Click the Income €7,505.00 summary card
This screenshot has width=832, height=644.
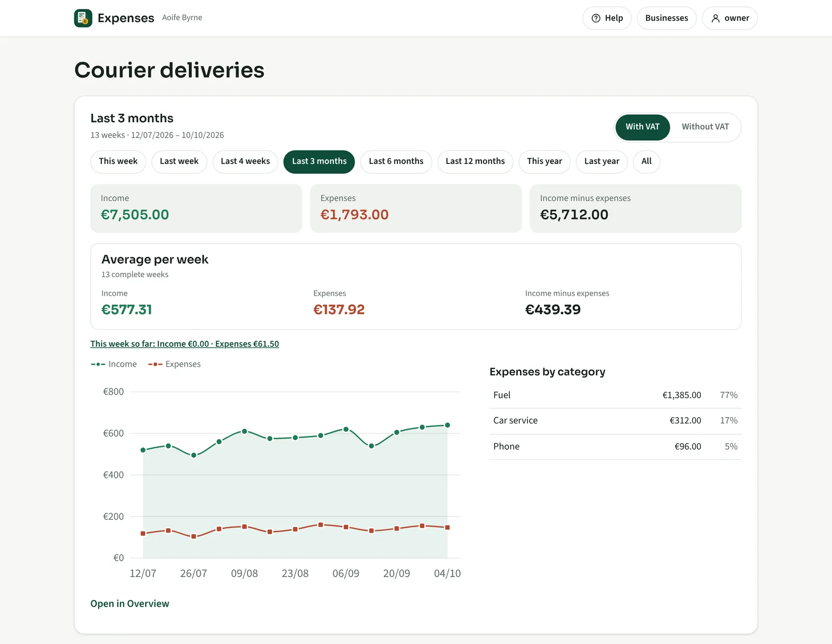point(196,208)
